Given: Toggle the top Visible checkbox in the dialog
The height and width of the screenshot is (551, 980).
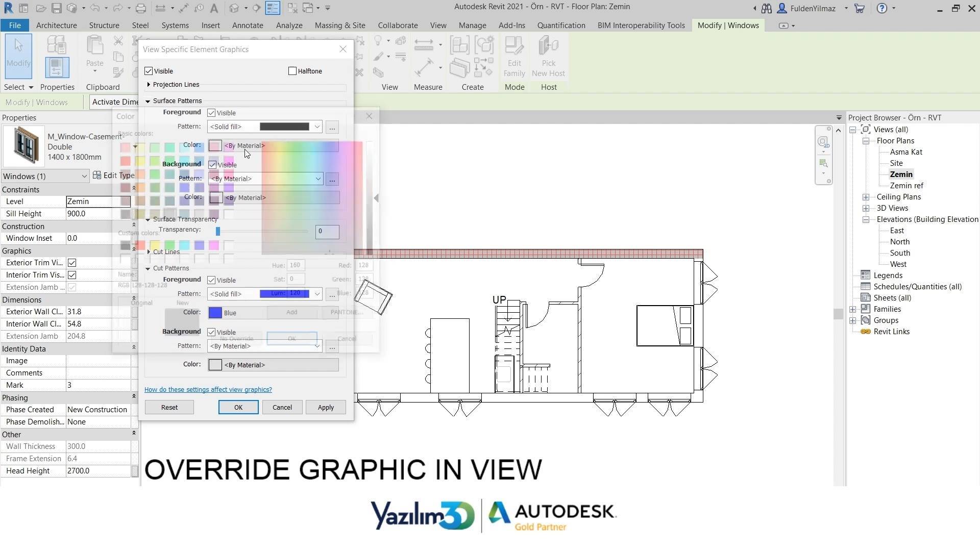Looking at the screenshot, I should point(149,71).
